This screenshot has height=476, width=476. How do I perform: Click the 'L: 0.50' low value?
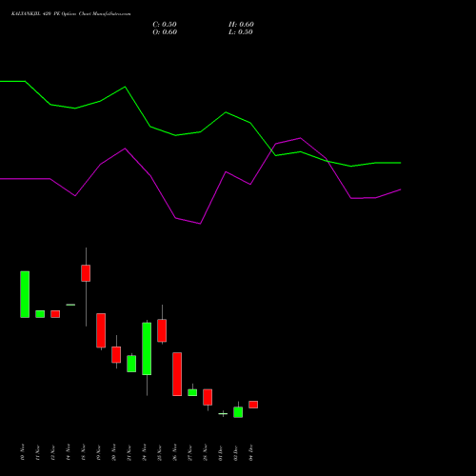[241, 32]
